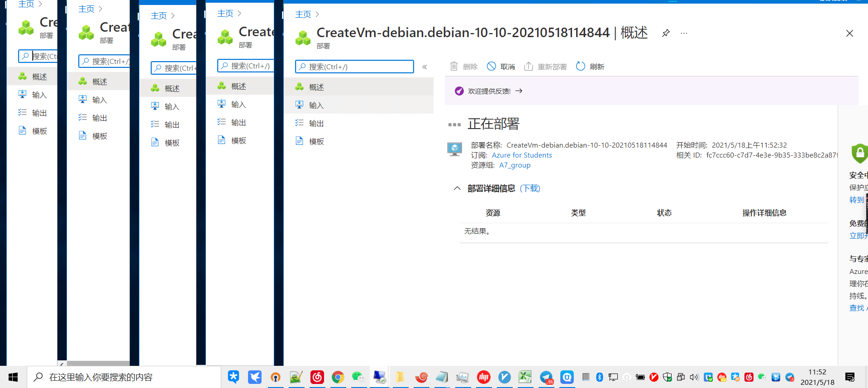
Task: Click the pin blade icon beside title
Action: [x=666, y=33]
